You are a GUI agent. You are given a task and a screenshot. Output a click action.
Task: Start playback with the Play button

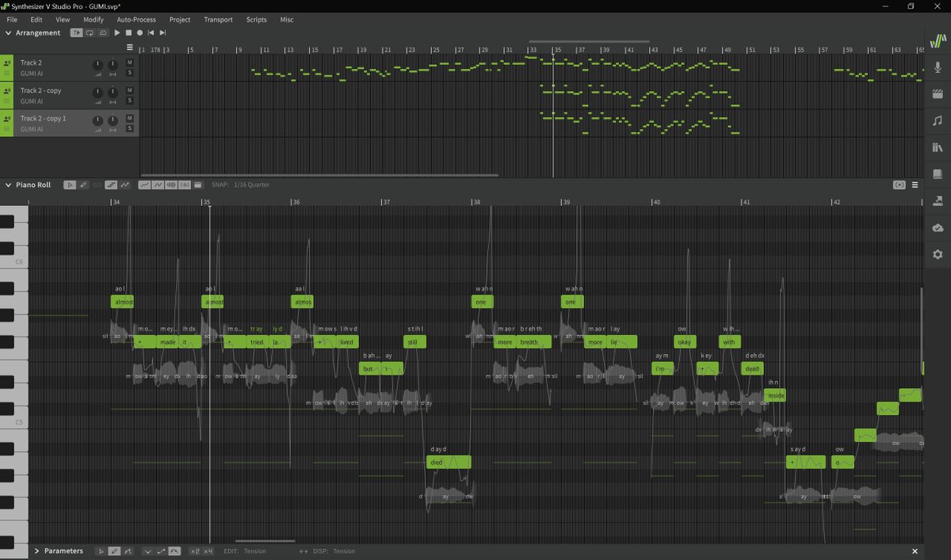pos(117,32)
